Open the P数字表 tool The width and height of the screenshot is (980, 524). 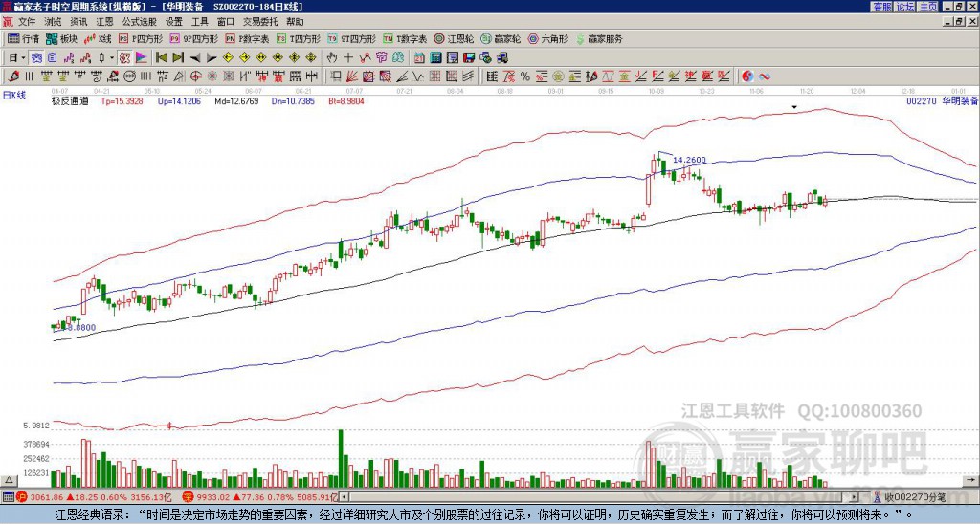tap(247, 38)
